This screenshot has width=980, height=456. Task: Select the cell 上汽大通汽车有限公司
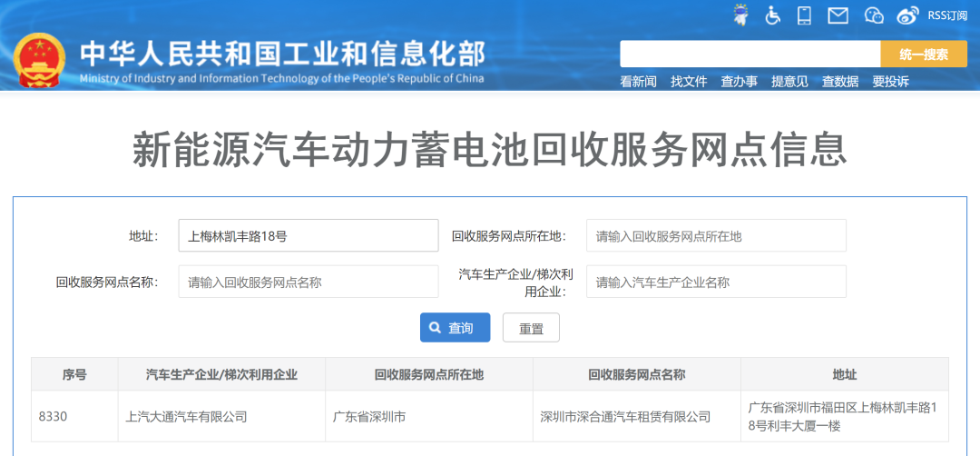pos(222,416)
